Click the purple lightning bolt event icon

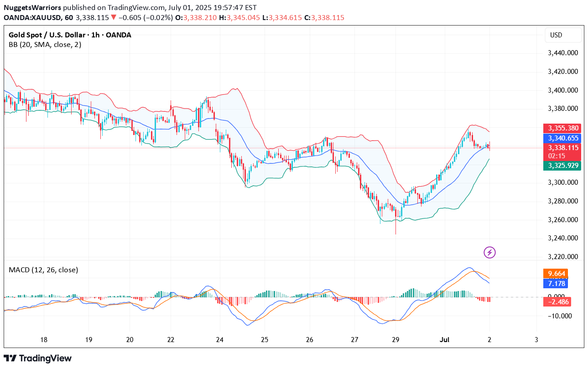pos(489,252)
